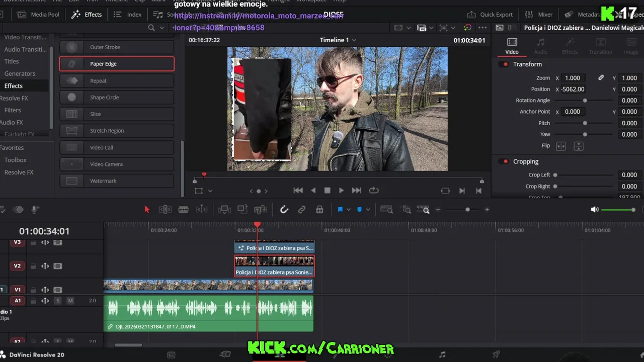The image size is (644, 362).
Task: Open the viewer zoom-fit dropdown
Action: pos(448,28)
